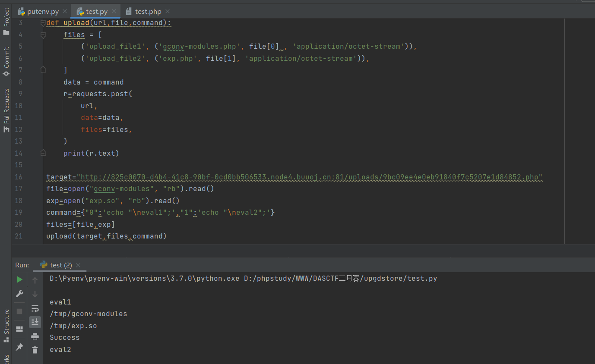Click the 'Run:' panel label
Viewport: 595px width, 364px height.
coord(22,265)
